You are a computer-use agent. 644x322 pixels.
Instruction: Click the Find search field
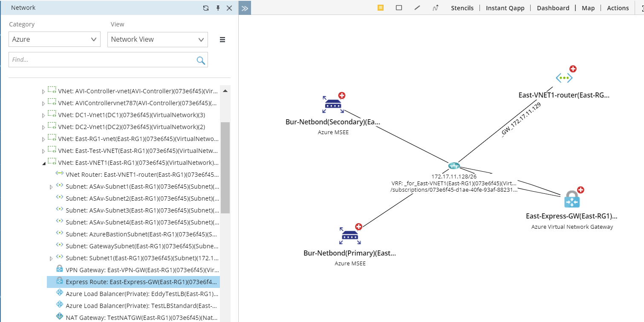pos(108,60)
